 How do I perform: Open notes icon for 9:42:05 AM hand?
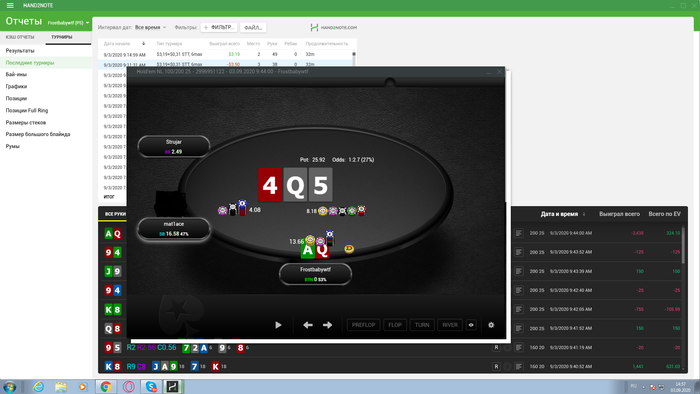(x=518, y=309)
